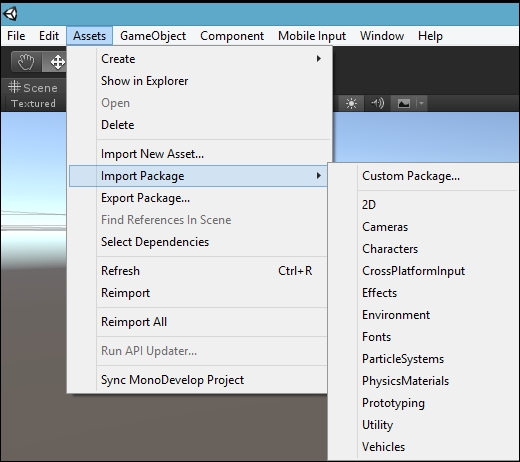Select the Hand tool icon
The width and height of the screenshot is (520, 462).
coord(26,62)
